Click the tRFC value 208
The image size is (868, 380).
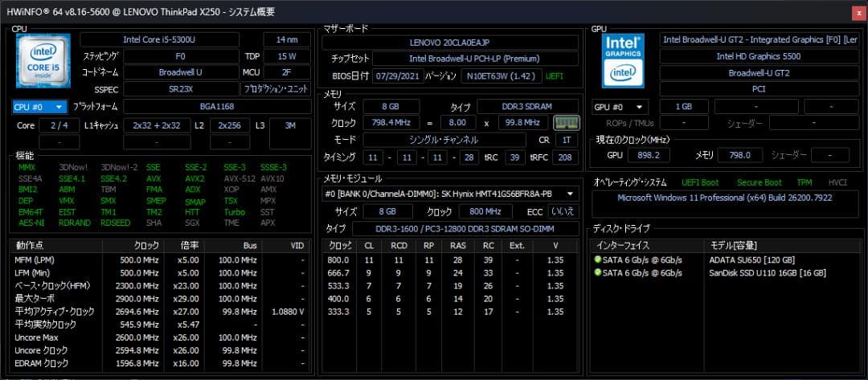click(565, 157)
